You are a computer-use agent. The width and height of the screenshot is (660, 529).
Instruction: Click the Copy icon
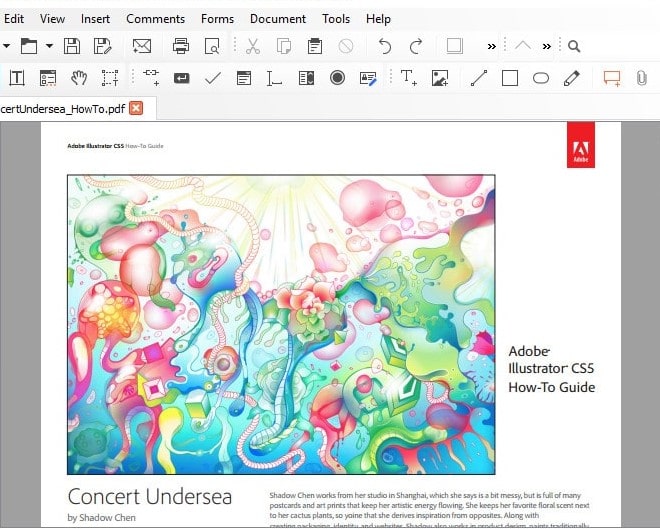tap(284, 46)
